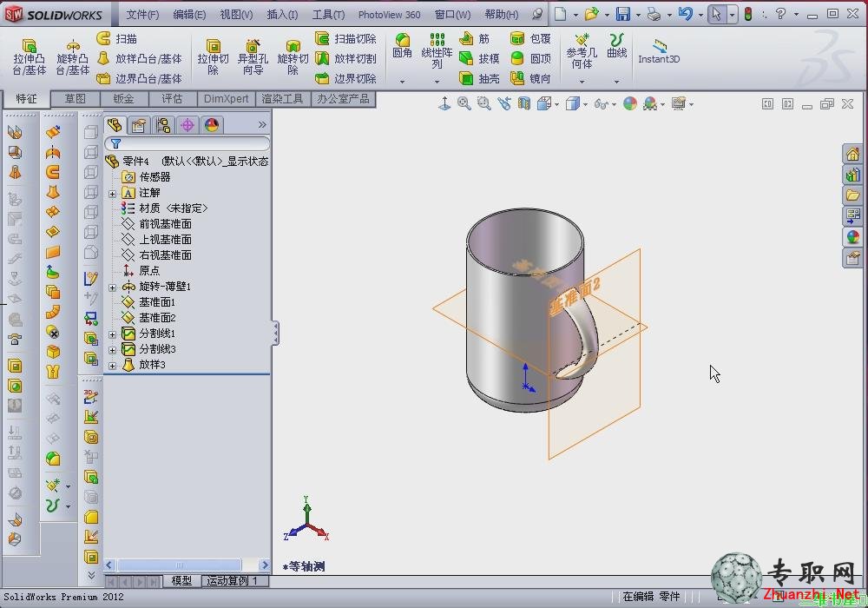Click the Swept Cut tool (扫描切除)
The width and height of the screenshot is (868, 608).
346,39
